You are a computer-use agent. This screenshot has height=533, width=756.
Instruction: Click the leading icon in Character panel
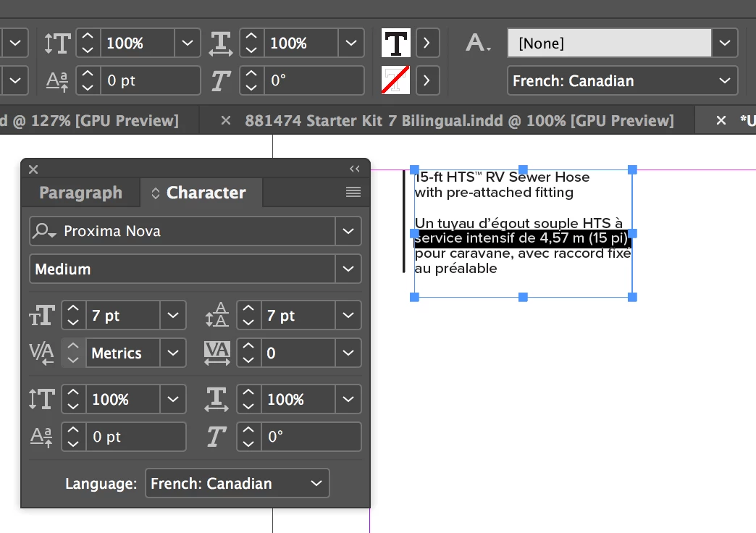click(x=217, y=315)
